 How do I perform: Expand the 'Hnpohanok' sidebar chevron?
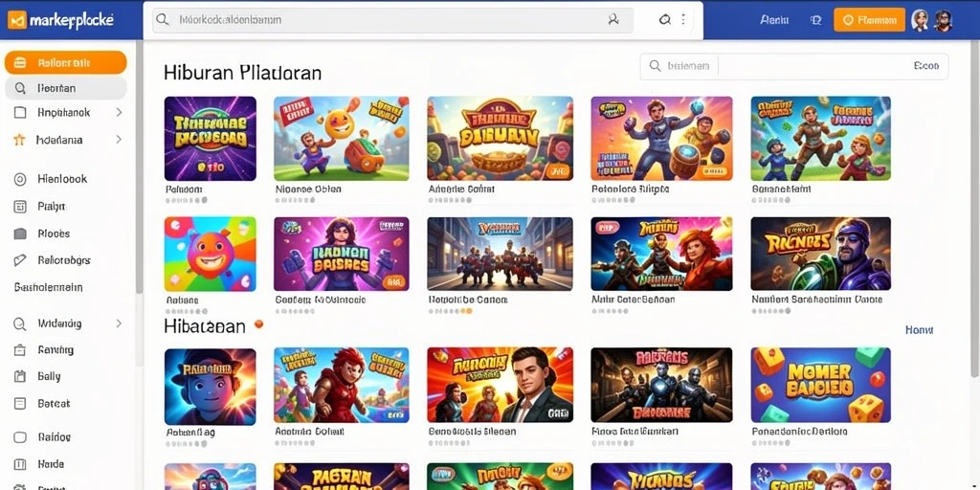click(x=119, y=113)
